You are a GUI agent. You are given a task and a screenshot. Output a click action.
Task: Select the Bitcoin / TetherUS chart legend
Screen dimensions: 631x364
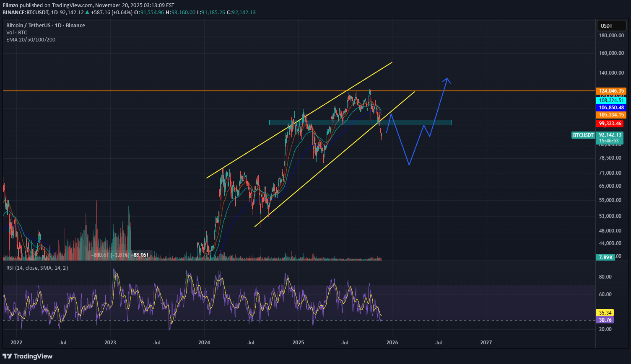[45, 25]
